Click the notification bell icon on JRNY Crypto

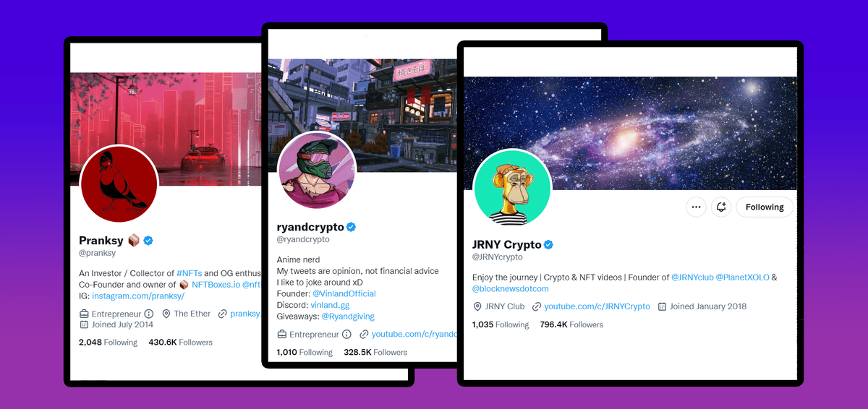[x=721, y=207]
